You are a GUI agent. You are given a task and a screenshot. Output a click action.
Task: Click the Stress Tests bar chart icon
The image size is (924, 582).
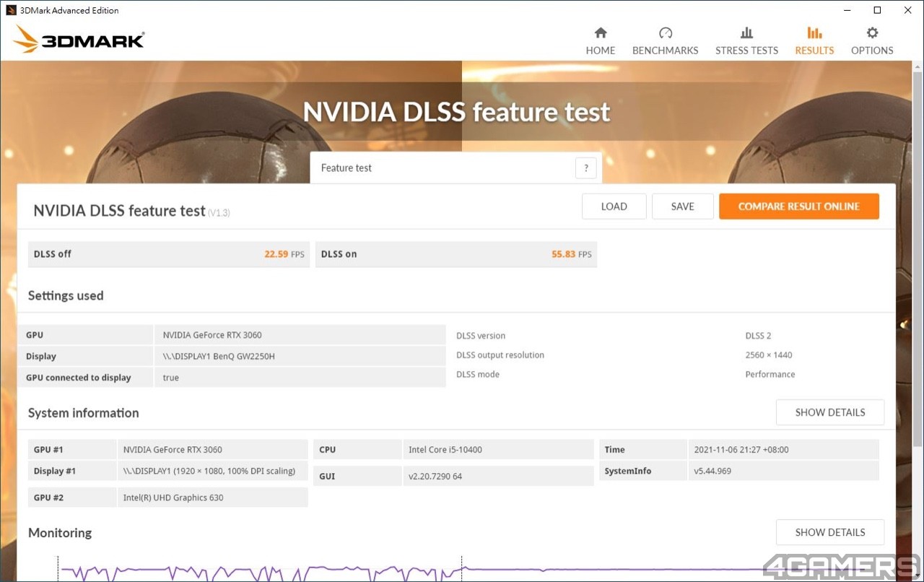coord(746,33)
